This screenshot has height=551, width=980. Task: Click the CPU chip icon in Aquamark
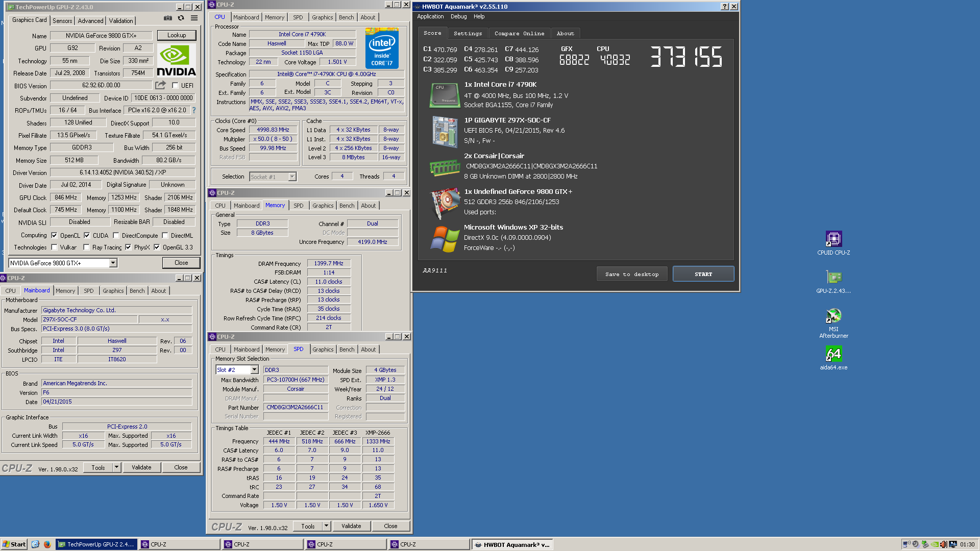coord(445,95)
